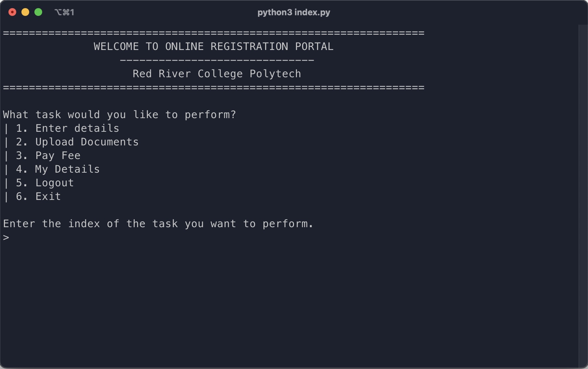Click the top row of equals signs
Viewport: 588px width, 369px height.
pyautogui.click(x=214, y=33)
